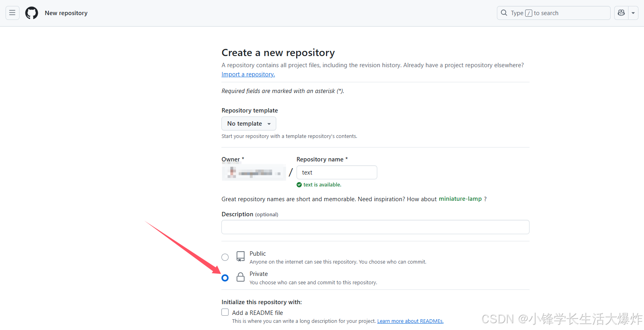
Task: Click the Public repository book icon
Action: 241,256
